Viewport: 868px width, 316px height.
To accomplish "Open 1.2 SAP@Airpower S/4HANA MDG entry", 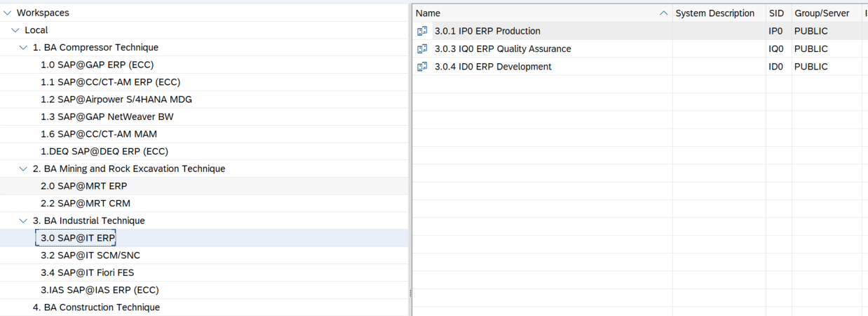I will click(x=116, y=100).
